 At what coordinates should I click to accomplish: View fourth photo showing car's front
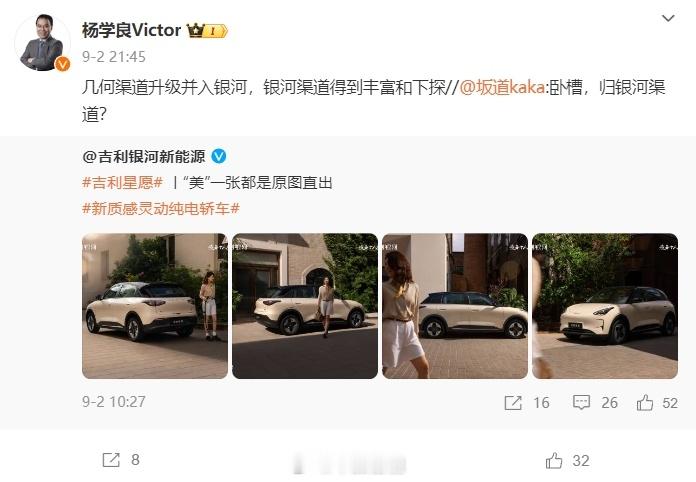pos(605,306)
